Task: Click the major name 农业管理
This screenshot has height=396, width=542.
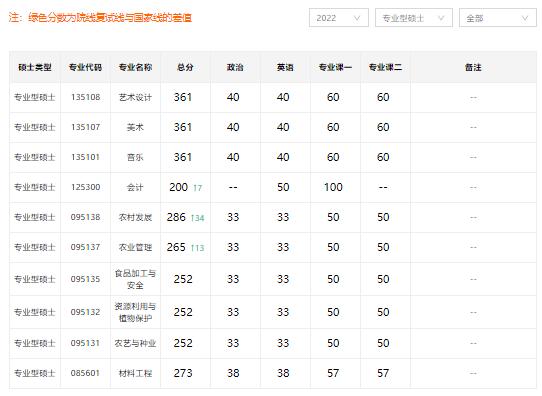Action: [x=135, y=247]
